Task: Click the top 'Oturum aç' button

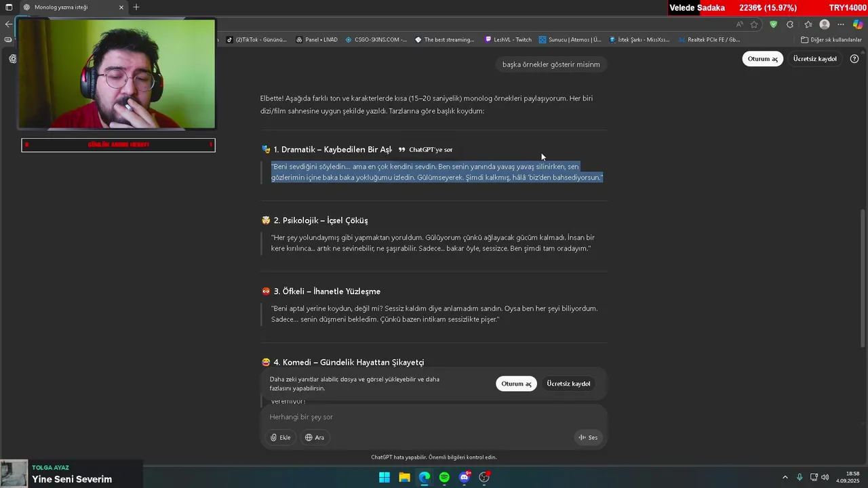Action: (763, 59)
